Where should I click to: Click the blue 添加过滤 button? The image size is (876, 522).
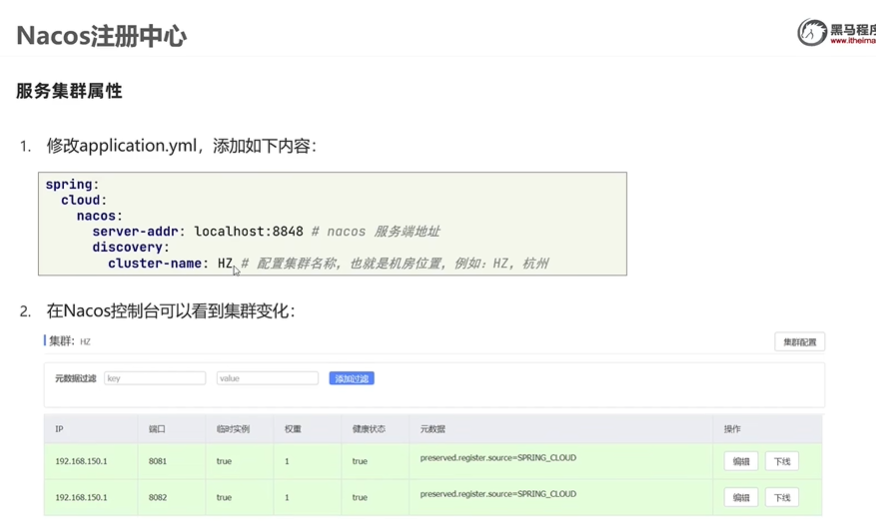tap(351, 378)
